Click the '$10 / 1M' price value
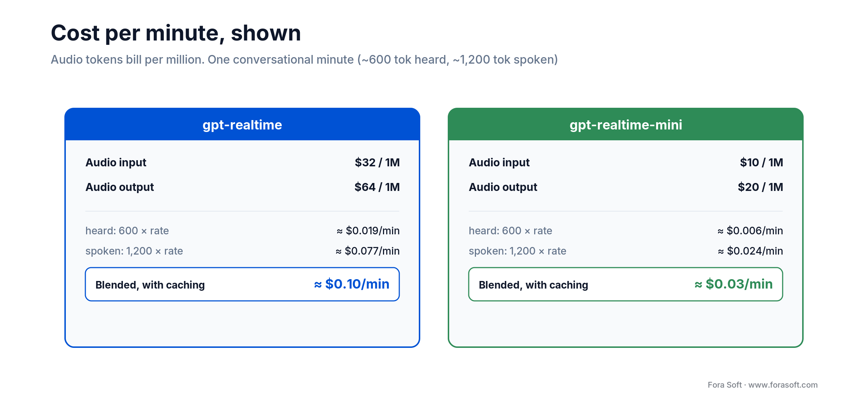Viewport: 868px width, 405px height. [x=761, y=162]
